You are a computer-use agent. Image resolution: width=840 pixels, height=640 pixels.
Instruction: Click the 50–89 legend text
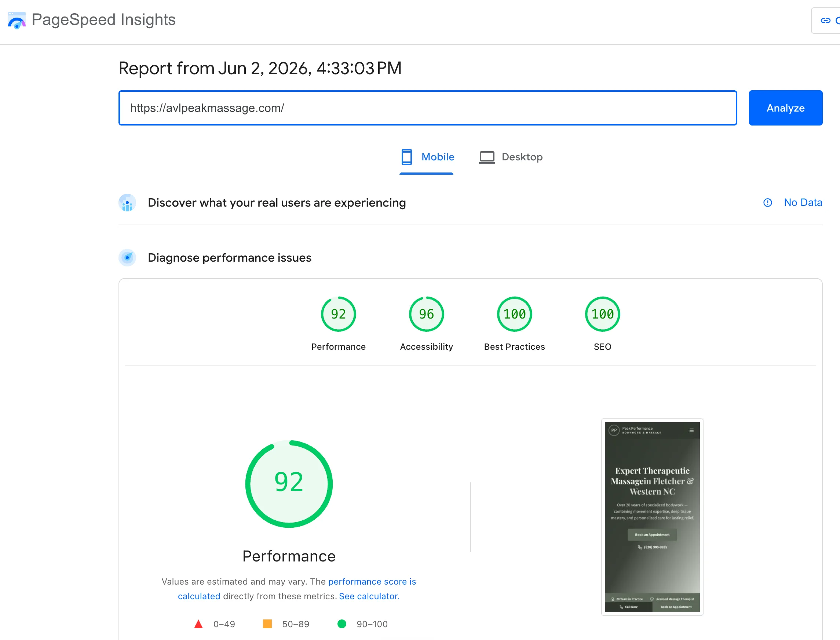(x=296, y=624)
